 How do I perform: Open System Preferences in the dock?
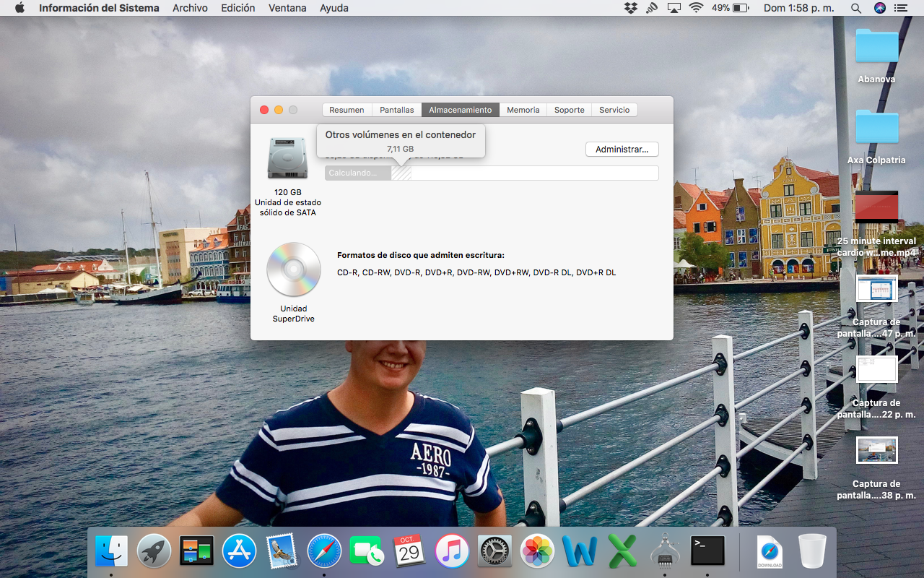[494, 551]
